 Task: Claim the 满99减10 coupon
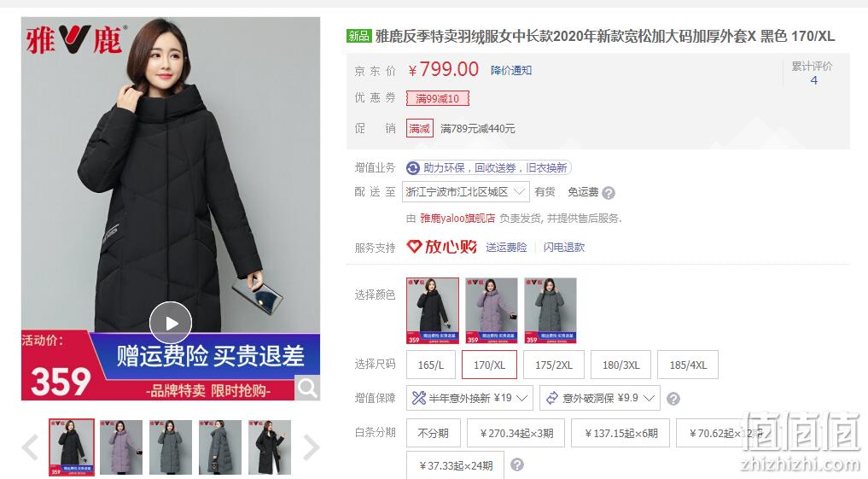(437, 98)
